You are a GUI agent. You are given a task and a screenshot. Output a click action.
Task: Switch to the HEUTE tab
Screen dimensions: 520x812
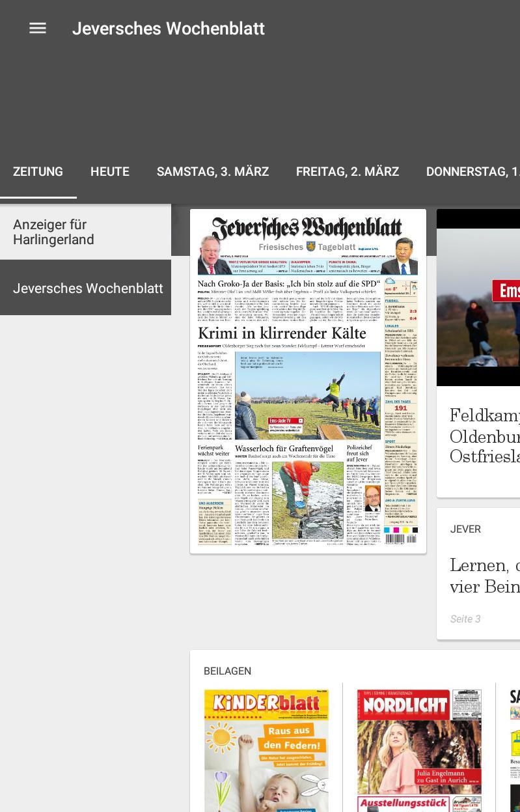point(110,172)
